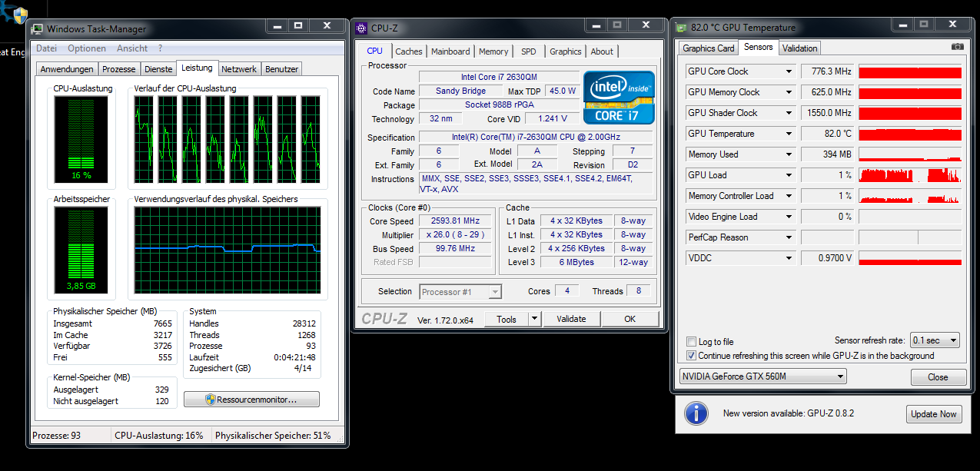Open the GPU Temperature sensor dropdown
Screen dimensions: 980x471
click(789, 134)
